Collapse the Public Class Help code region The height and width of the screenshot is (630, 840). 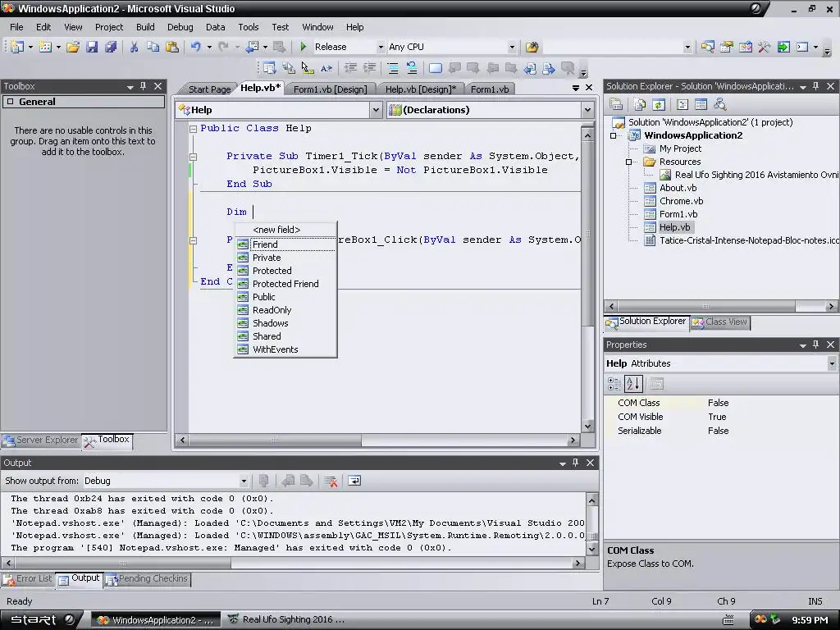(193, 129)
